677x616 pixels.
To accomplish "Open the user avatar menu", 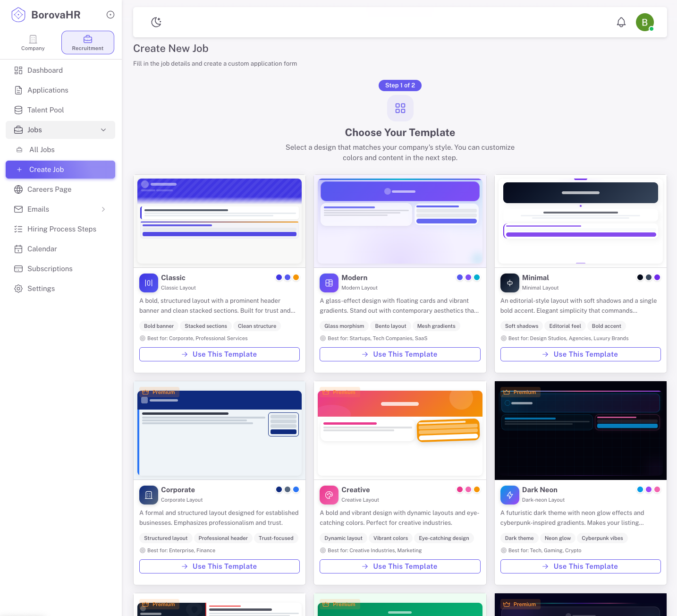I will tap(645, 22).
